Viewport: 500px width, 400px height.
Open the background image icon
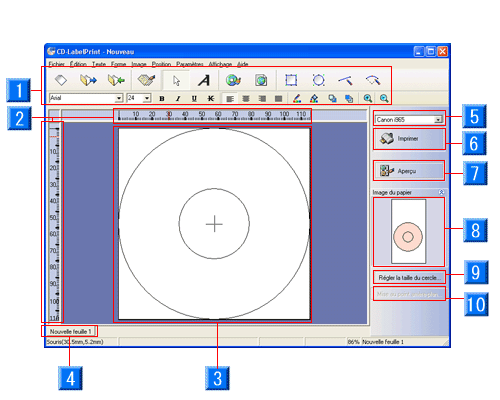click(233, 80)
